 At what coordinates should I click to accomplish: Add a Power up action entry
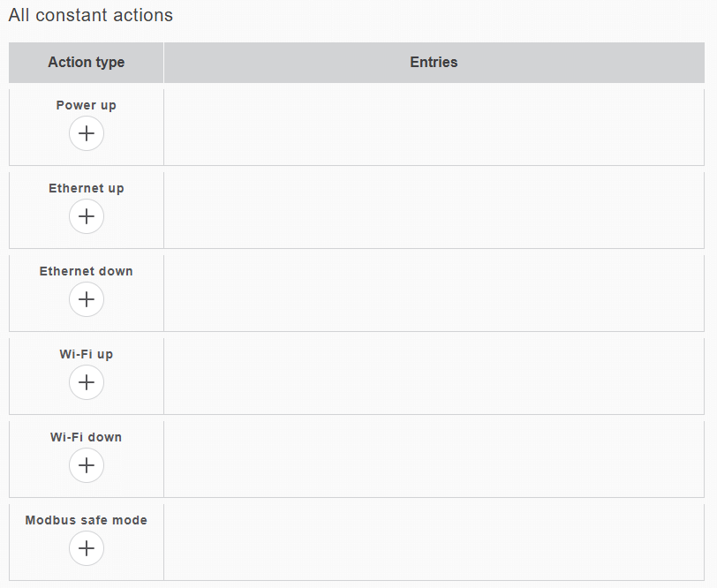pos(87,134)
